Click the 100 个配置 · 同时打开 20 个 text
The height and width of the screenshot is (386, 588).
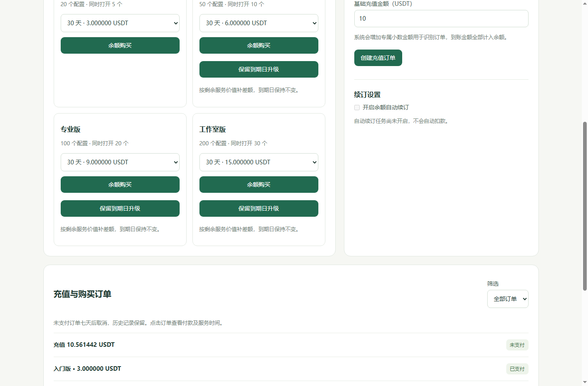[x=95, y=143]
